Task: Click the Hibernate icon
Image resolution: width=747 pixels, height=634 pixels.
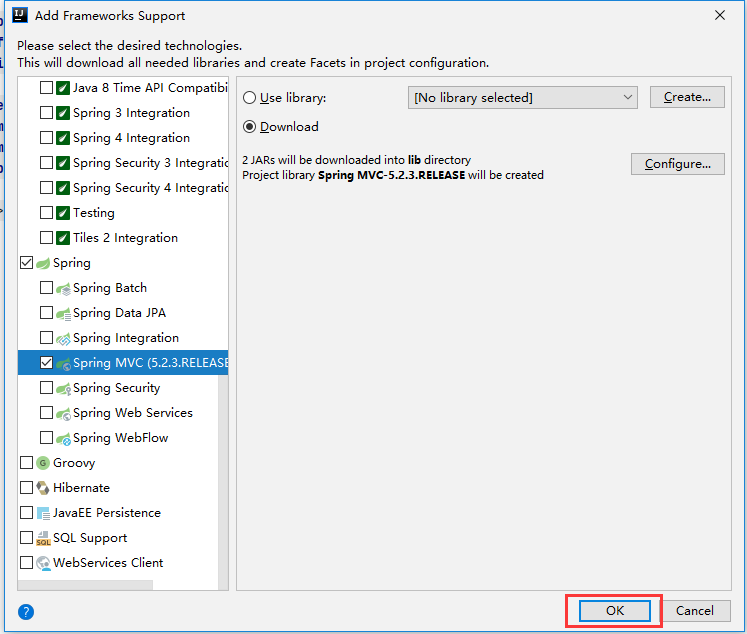Action: (43, 488)
